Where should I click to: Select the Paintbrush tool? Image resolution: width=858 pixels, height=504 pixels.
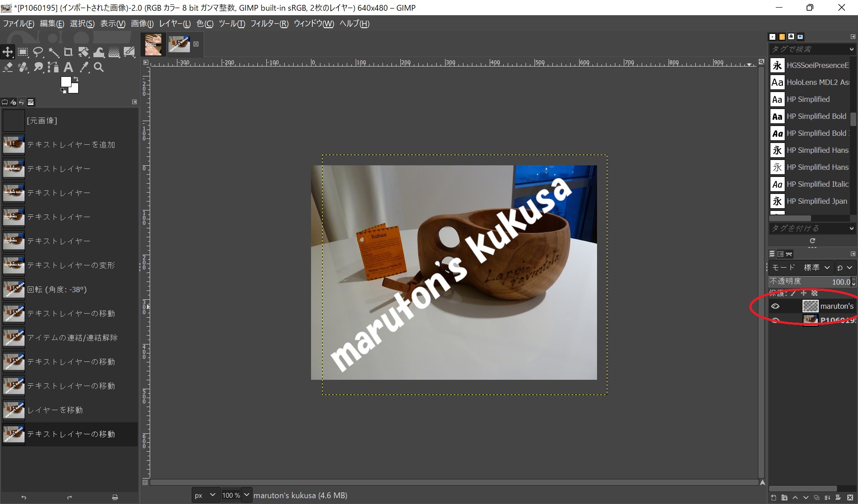point(129,52)
